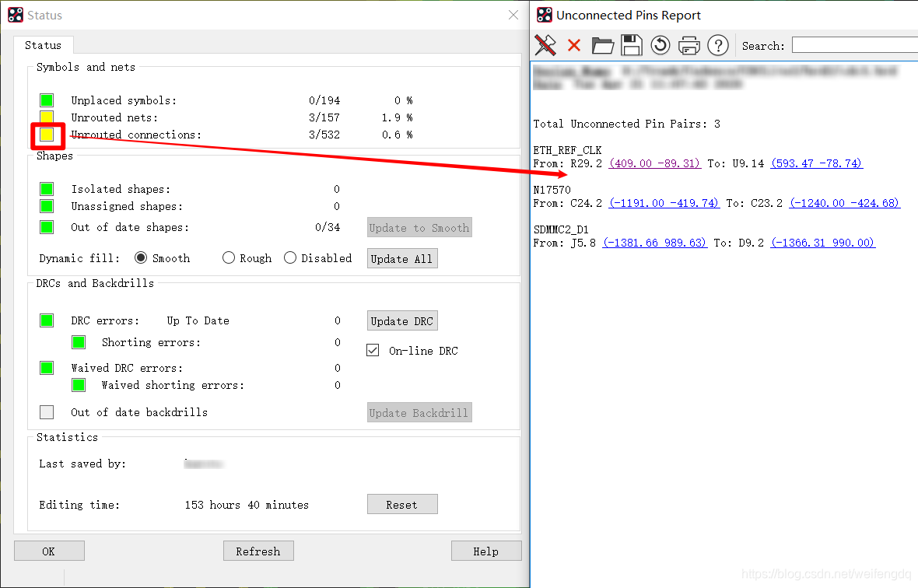918x588 pixels.
Task: Select Smooth dynamic fill option
Action: pos(141,258)
